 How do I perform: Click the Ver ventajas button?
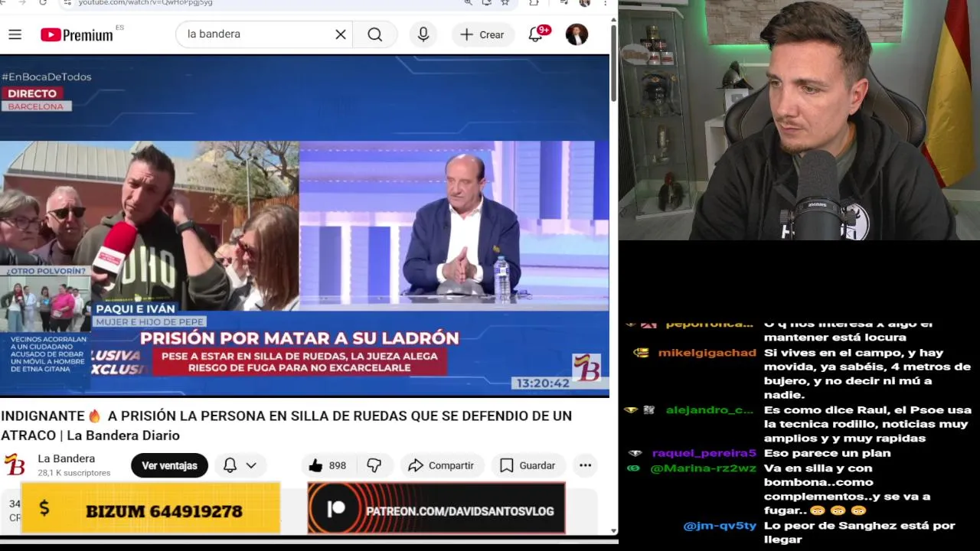point(169,465)
